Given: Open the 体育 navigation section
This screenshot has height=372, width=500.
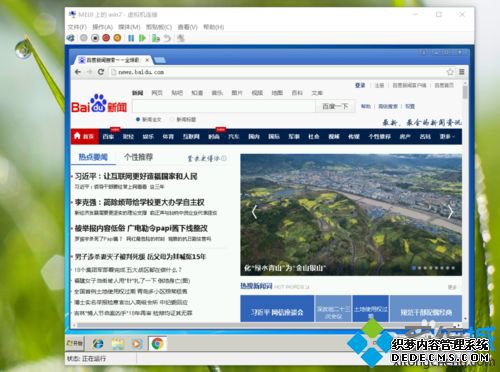Looking at the screenshot, I should 168,136.
